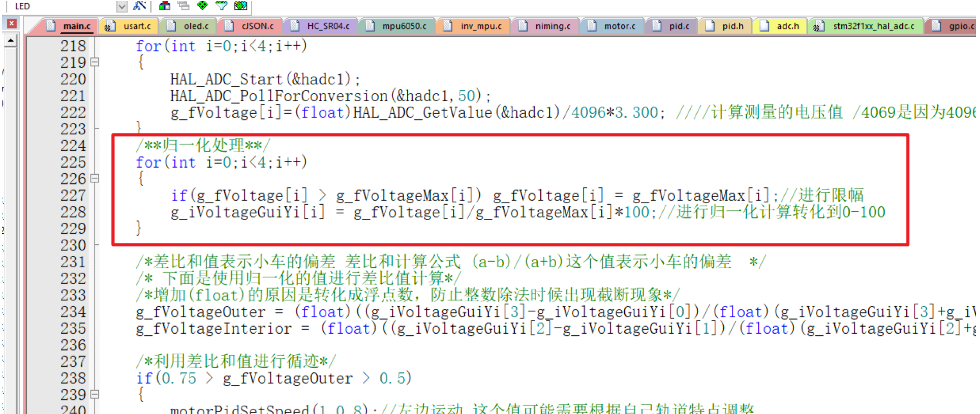Click g_iVoltageGuiYi[i] assignment on line 228
This screenshot has width=980, height=414.
[x=413, y=212]
